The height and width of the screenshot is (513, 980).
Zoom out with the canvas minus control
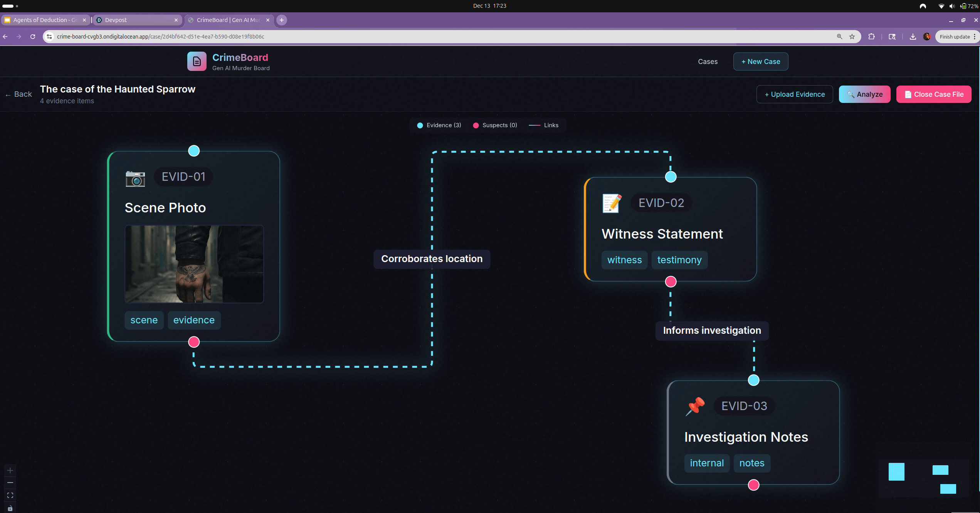pyautogui.click(x=10, y=483)
